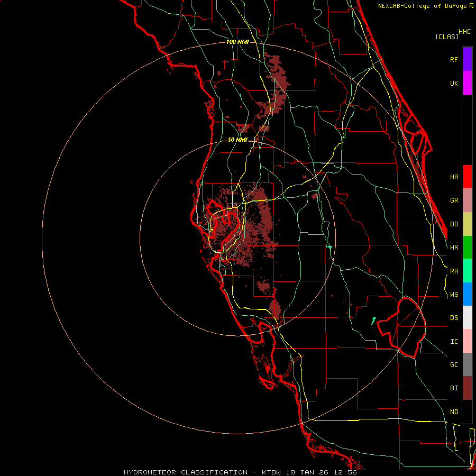The width and height of the screenshot is (476, 476).
Task: Click the UK legend label
Action: 454,83
